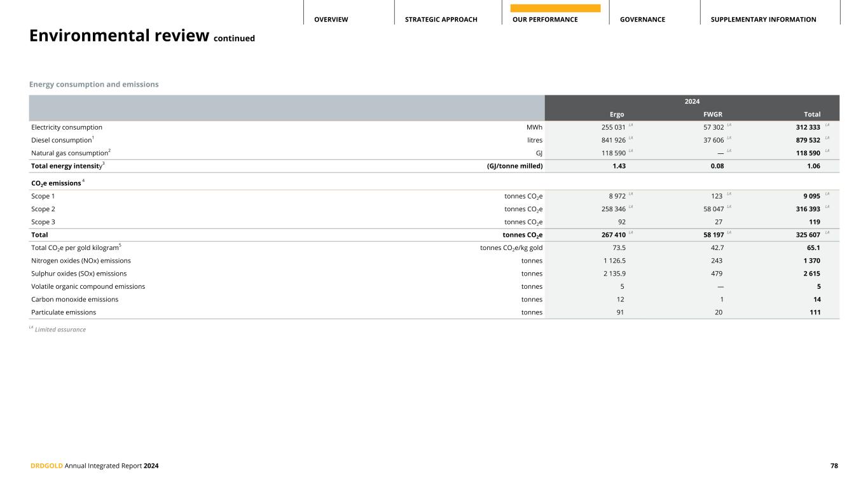This screenshot has height=488, width=868.
Task: Click the Sulphur oxides (SOx) emissions label
Action: click(x=79, y=274)
